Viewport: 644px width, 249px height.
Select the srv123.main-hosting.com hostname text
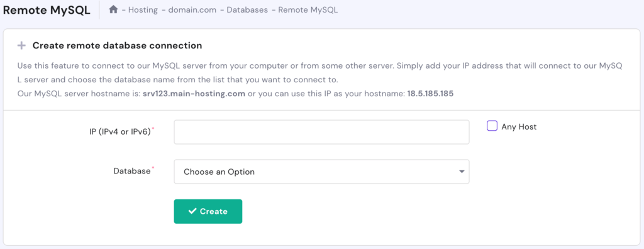(194, 94)
